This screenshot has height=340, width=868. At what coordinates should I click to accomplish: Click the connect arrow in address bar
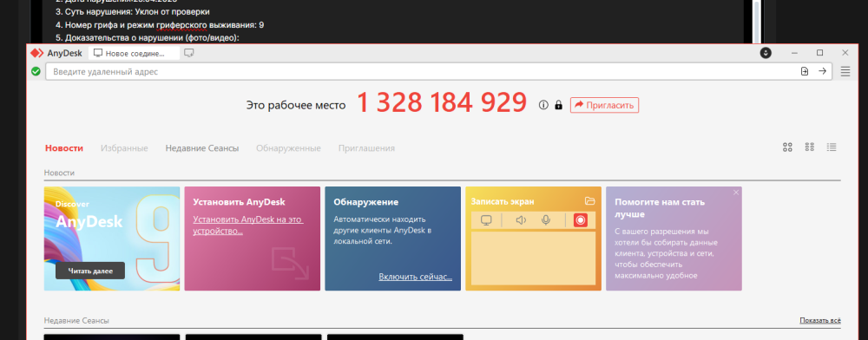(822, 71)
